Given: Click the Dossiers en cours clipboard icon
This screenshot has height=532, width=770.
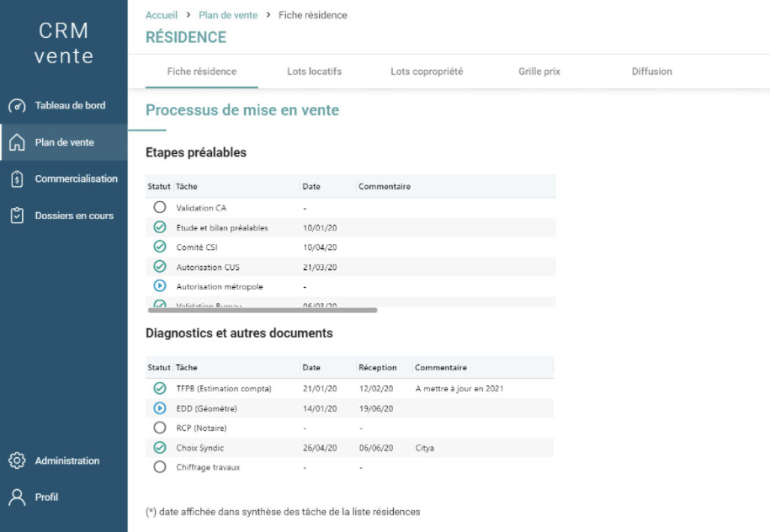Looking at the screenshot, I should [17, 215].
